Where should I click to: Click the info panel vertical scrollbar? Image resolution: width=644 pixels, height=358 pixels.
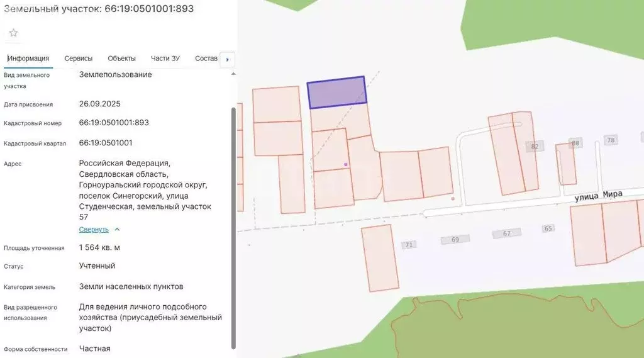[234, 227]
